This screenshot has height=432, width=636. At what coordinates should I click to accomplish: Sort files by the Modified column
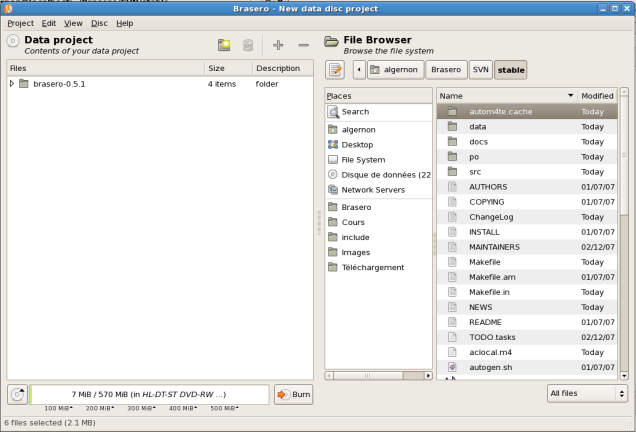[x=597, y=96]
